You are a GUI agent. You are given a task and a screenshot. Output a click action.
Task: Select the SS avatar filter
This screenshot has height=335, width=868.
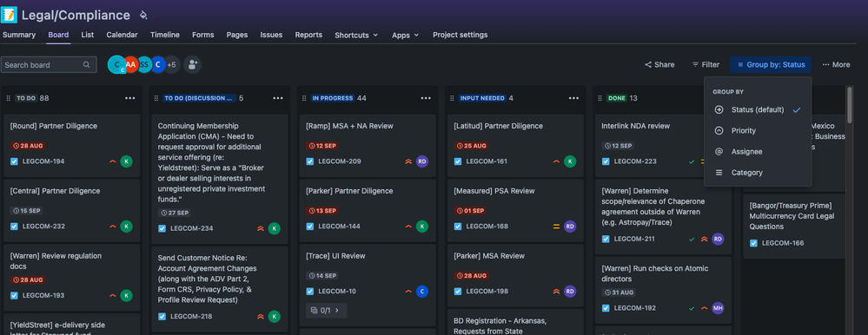pos(144,65)
